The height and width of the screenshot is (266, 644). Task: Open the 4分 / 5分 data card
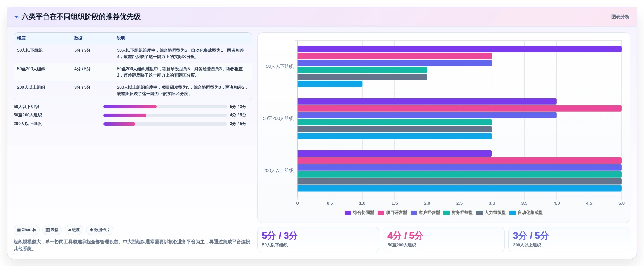443,239
